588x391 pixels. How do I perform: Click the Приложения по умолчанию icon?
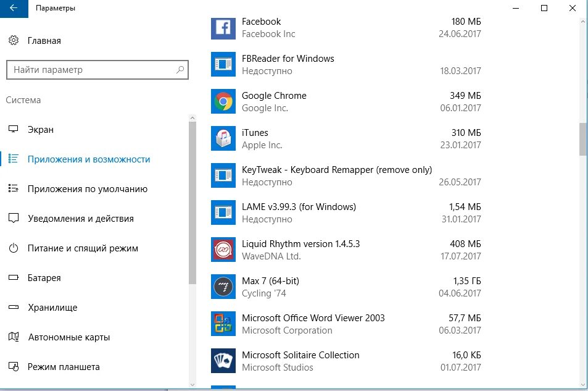click(x=14, y=188)
